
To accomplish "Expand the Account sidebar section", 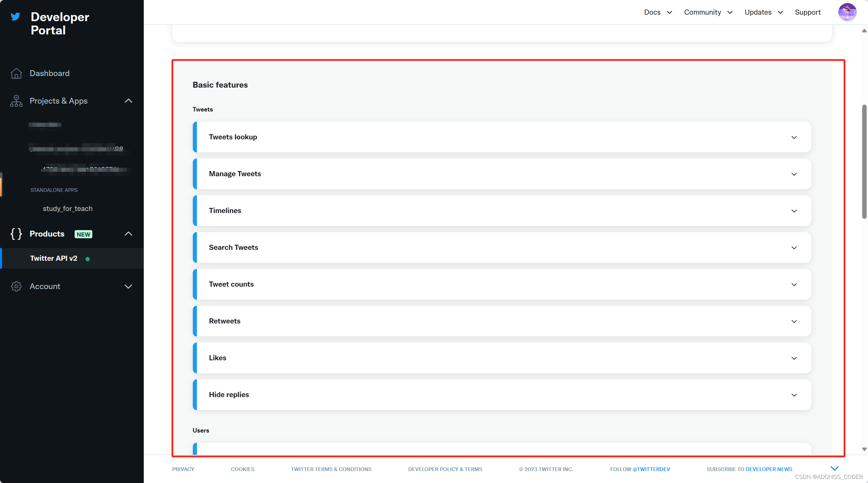I will click(x=128, y=287).
